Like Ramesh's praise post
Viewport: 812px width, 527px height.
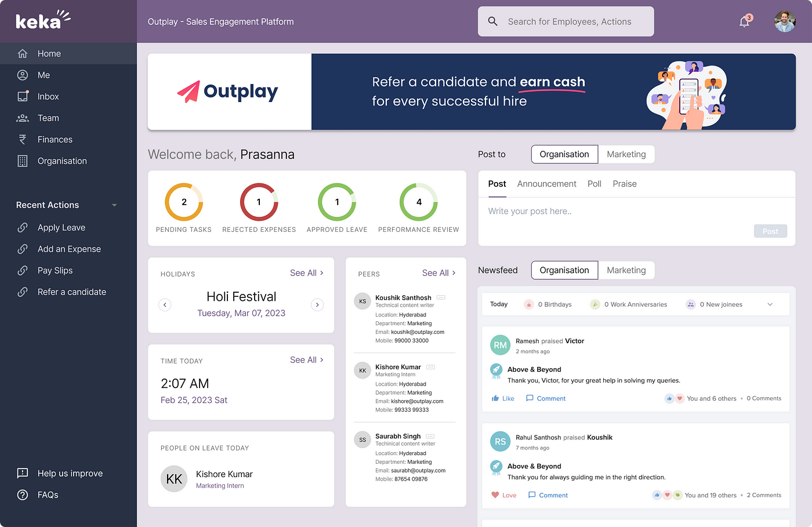502,398
